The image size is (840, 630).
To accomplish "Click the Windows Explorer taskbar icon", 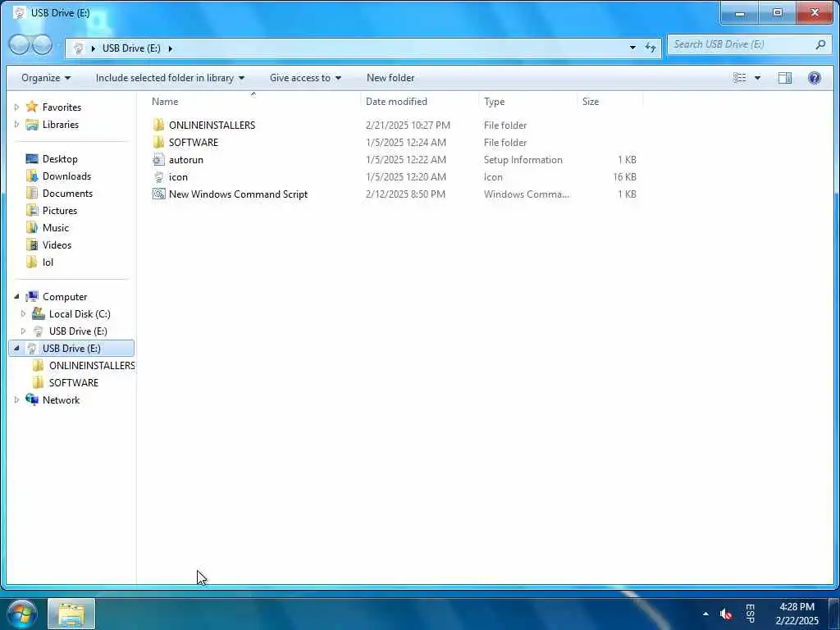I will coord(71,614).
